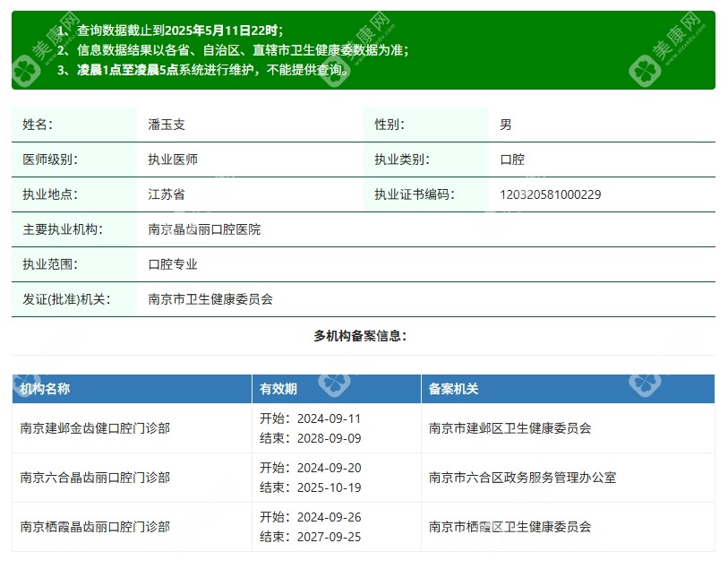Click the 性别 label cell

[x=425, y=125]
